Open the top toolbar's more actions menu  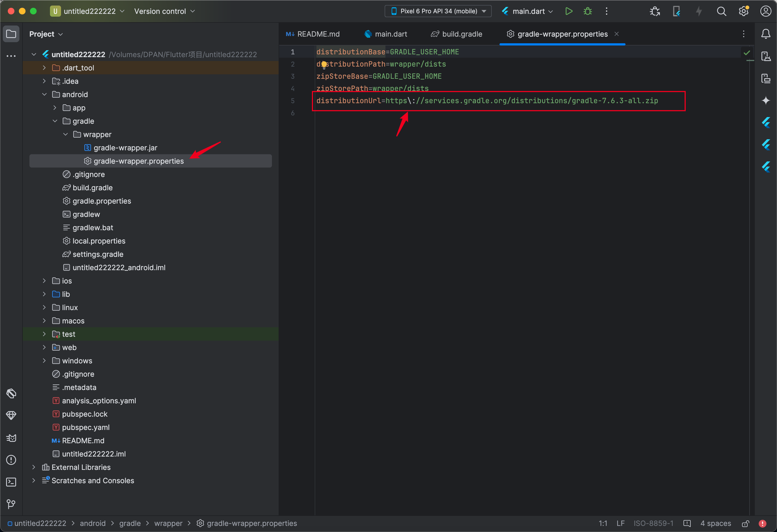[x=607, y=11]
